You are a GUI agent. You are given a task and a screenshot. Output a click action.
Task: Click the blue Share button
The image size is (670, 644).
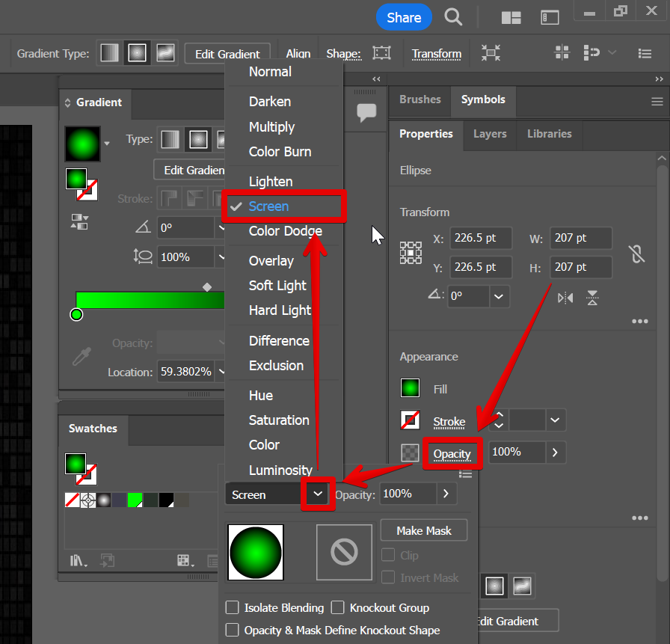[404, 17]
